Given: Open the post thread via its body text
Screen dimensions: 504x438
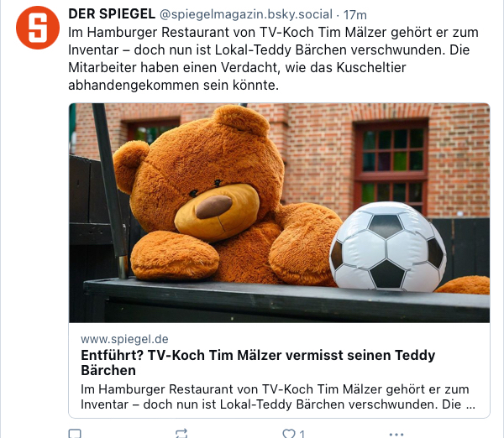Looking at the screenshot, I should point(273,59).
